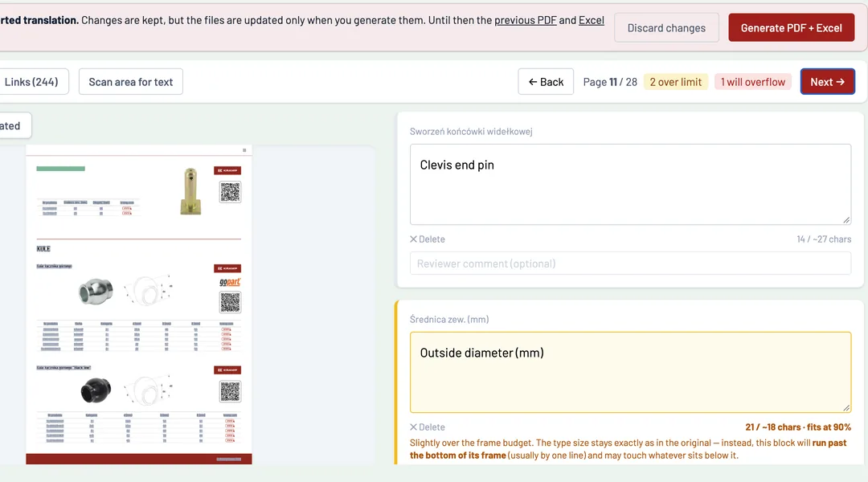The height and width of the screenshot is (482, 868).
Task: Delete the Clevis end pin block
Action: pos(428,239)
